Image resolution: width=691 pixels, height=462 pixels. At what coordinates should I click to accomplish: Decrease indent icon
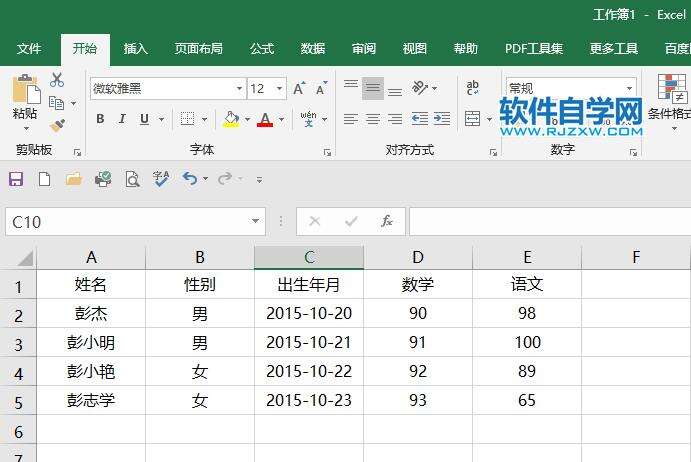(x=420, y=119)
